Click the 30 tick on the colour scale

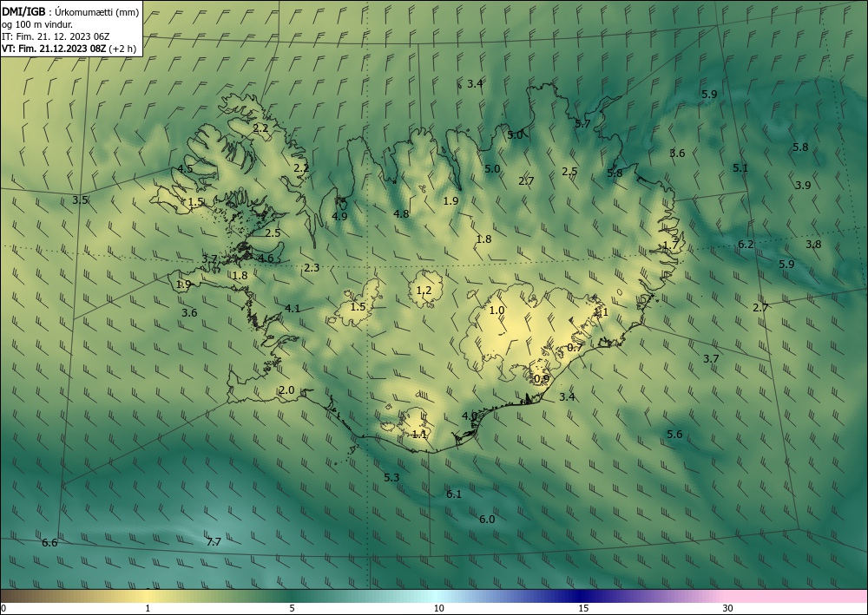(727, 608)
